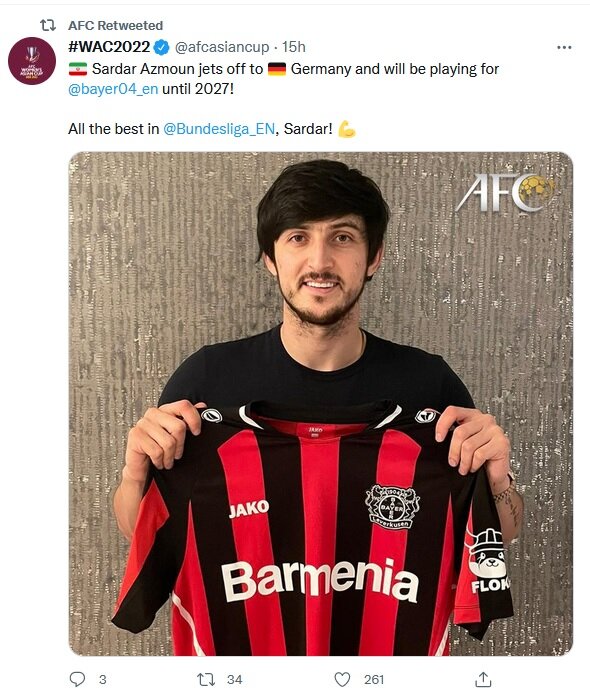
Task: Like the tweet with heart icon
Action: coord(342,679)
